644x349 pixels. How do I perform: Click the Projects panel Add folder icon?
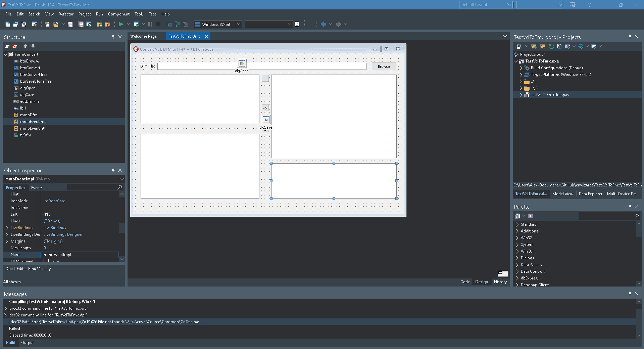[534, 46]
